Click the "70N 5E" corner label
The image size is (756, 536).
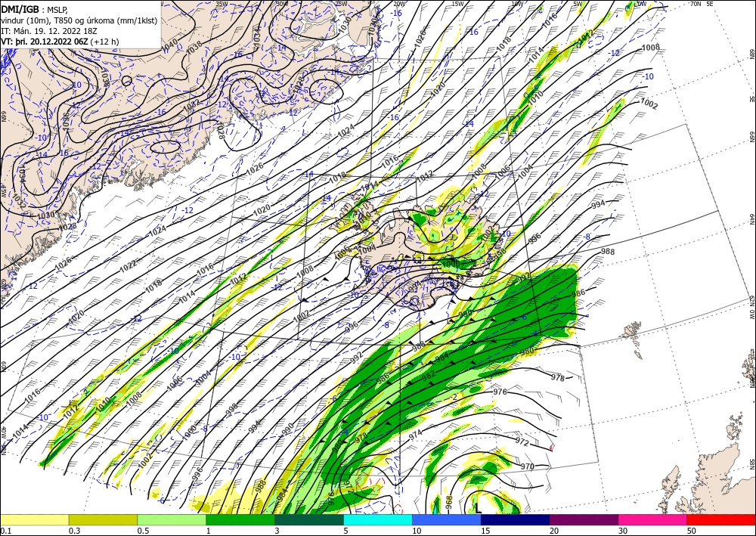[x=702, y=3]
